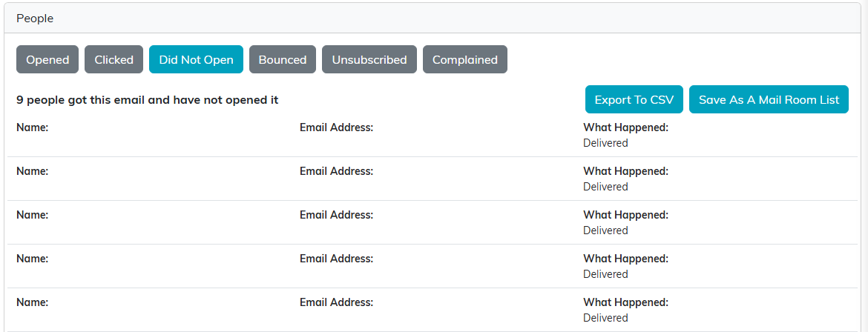Click the Email Address label in the third row
This screenshot has width=868, height=332.
coord(337,215)
